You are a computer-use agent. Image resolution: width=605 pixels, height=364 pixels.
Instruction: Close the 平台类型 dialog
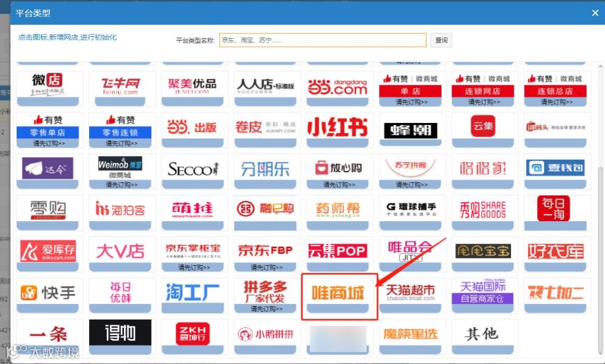[595, 13]
